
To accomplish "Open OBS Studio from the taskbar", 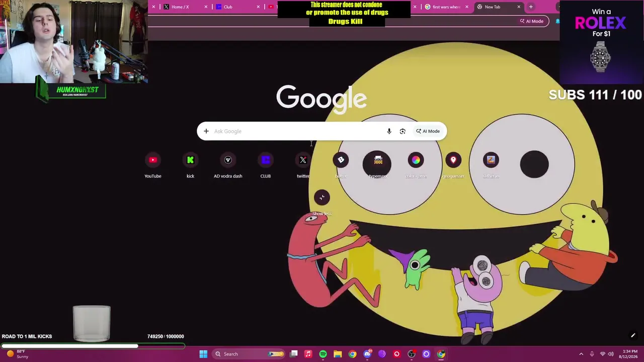I will (x=412, y=354).
